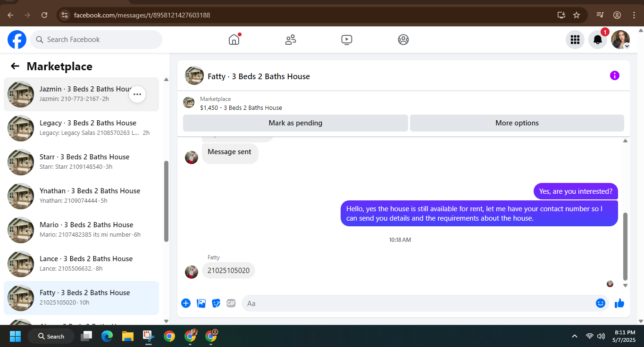Screen dimensions: 644x347
Task: Click the chat scrollbar up arrow
Action: click(x=626, y=140)
